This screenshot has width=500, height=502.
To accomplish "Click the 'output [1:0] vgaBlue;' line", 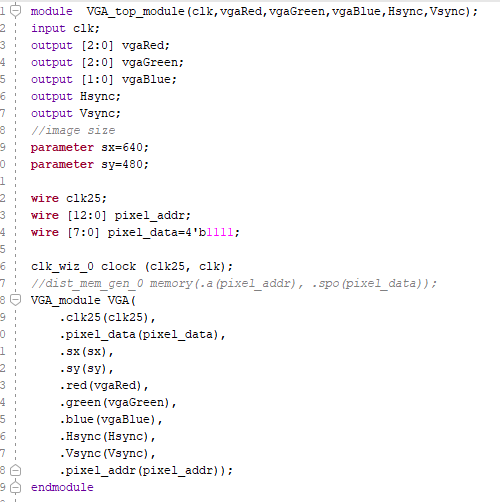I will point(104,79).
